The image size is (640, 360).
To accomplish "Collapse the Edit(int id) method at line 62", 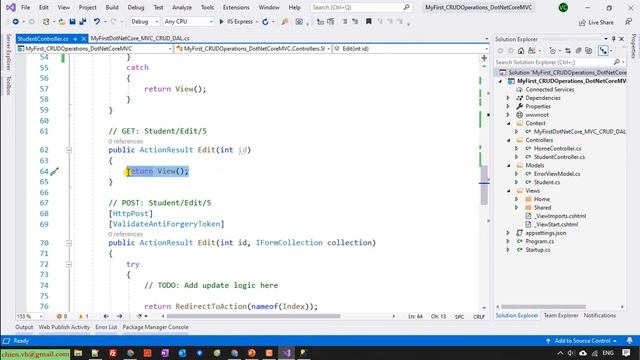I will point(69,150).
